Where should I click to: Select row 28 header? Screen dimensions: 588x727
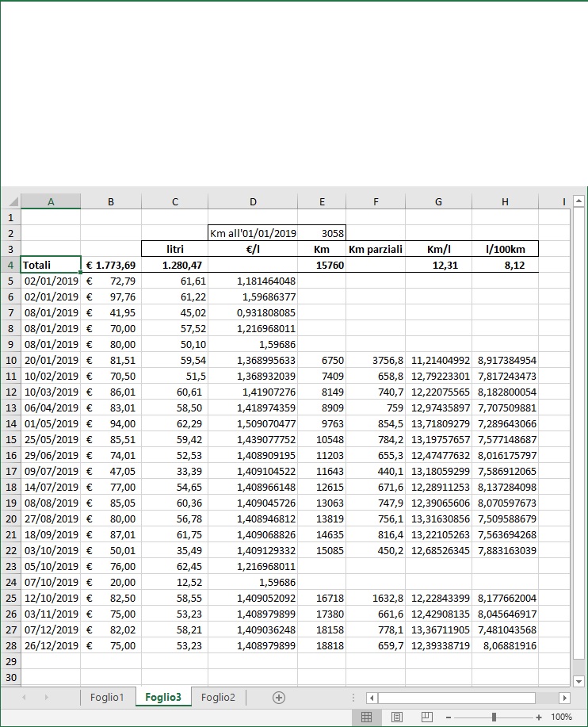pos(10,645)
